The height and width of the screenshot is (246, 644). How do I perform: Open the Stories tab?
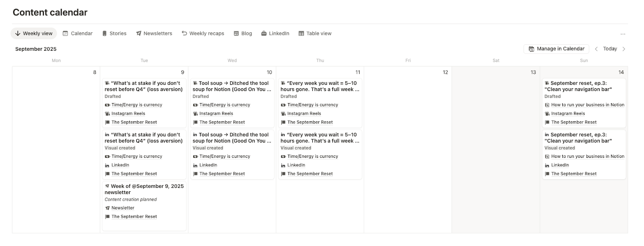coord(114,34)
